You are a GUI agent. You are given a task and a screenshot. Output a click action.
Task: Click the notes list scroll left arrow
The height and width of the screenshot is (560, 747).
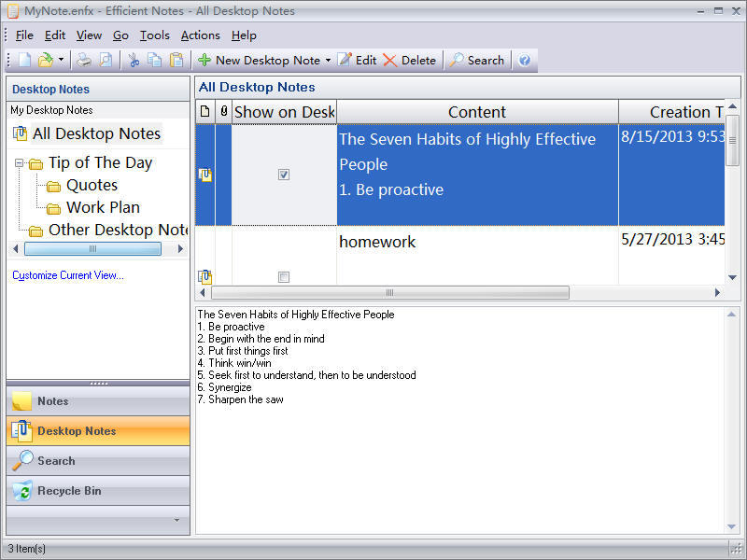coord(203,292)
